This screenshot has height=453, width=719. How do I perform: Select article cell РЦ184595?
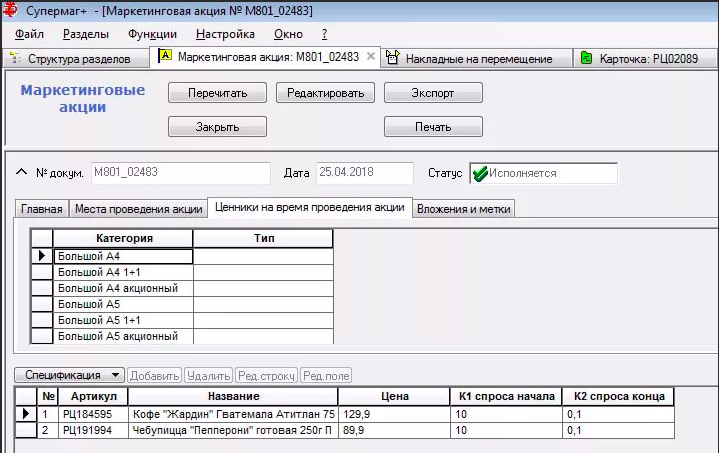[94, 414]
